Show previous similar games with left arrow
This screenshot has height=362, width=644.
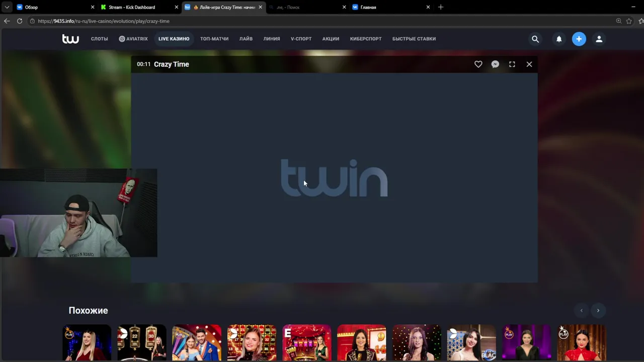(x=582, y=310)
